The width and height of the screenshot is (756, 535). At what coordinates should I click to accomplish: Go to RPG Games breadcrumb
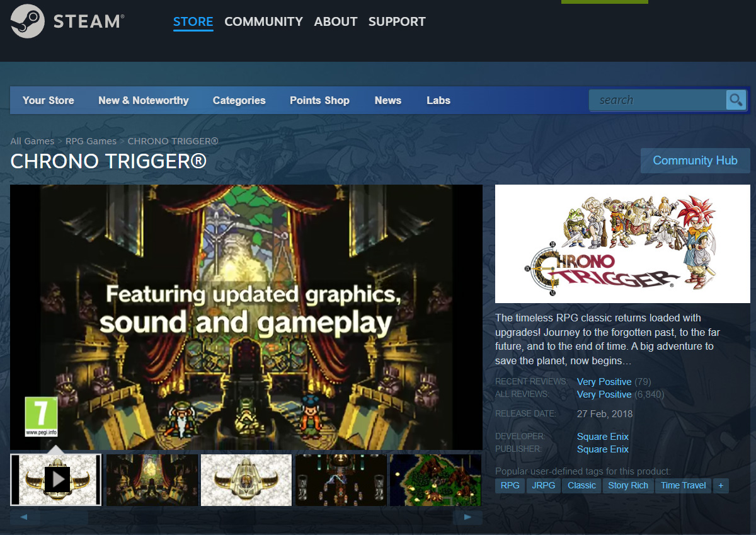click(91, 141)
